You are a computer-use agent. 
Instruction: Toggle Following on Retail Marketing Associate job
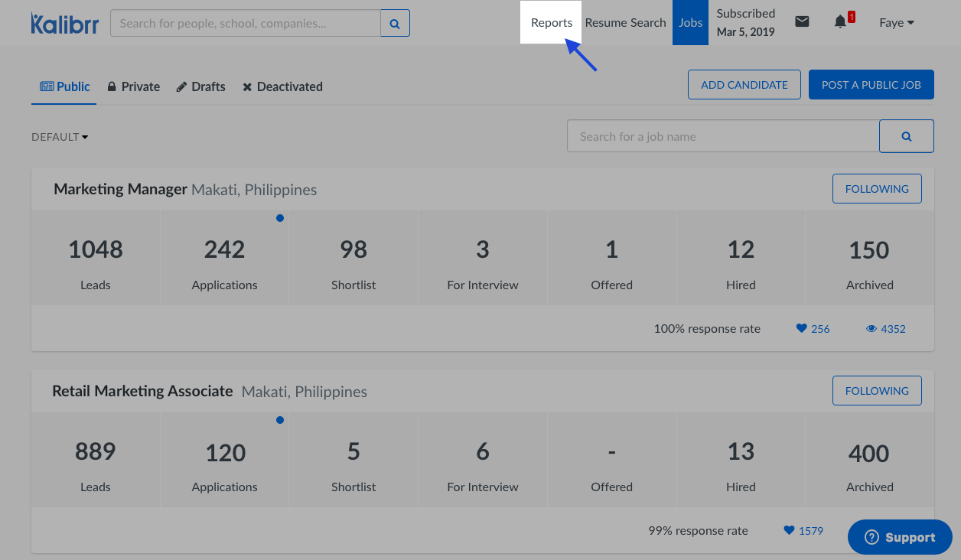(x=877, y=391)
